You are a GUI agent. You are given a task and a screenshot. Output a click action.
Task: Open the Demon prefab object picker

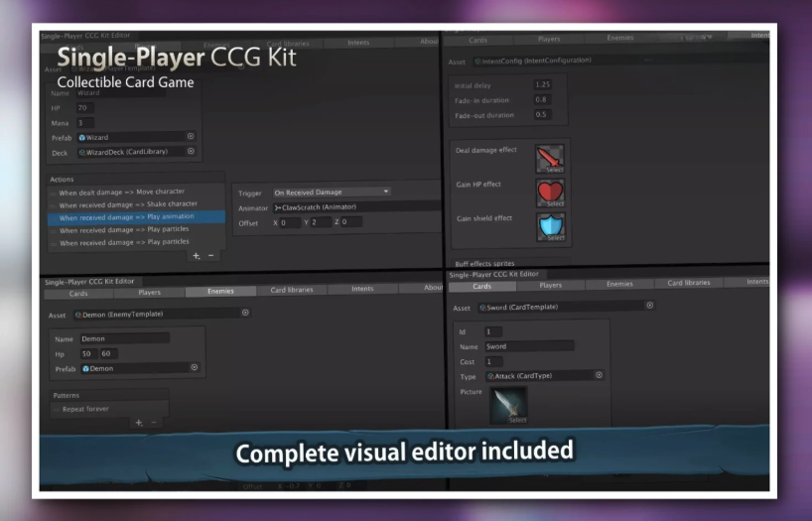pos(195,367)
